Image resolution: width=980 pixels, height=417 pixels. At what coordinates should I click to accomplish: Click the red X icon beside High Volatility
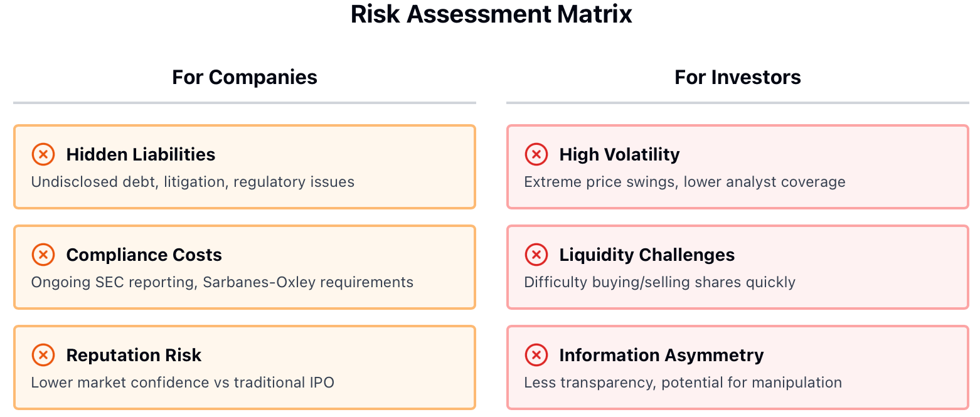click(x=536, y=154)
